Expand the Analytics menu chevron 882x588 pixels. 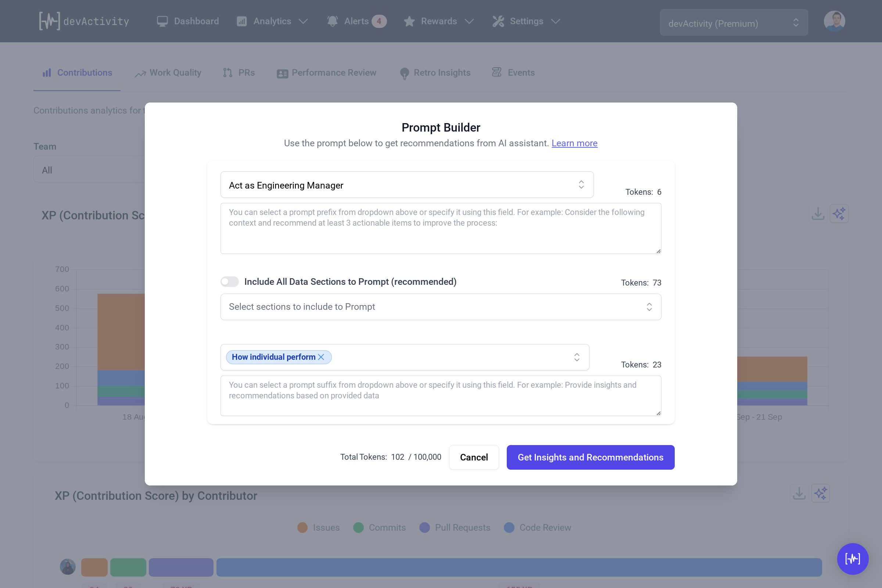coord(304,21)
